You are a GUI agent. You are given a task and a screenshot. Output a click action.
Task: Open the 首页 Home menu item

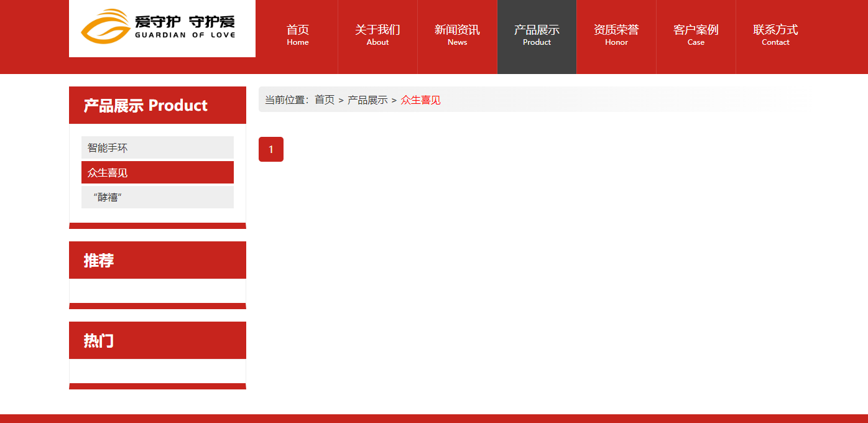pos(298,37)
